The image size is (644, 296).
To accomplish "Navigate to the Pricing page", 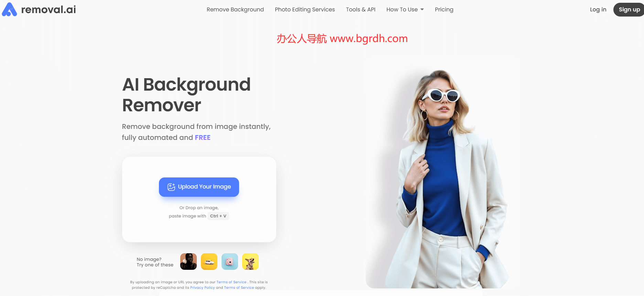I will pyautogui.click(x=444, y=10).
